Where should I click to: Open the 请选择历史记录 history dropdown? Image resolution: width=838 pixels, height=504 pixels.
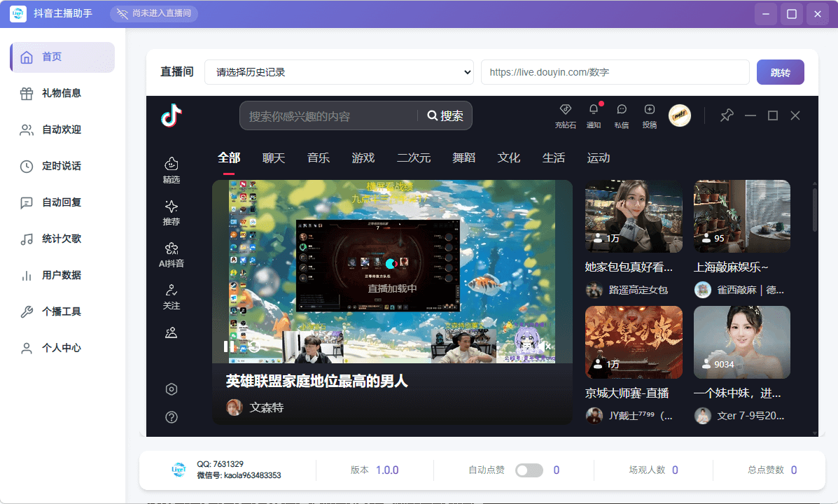pyautogui.click(x=339, y=72)
